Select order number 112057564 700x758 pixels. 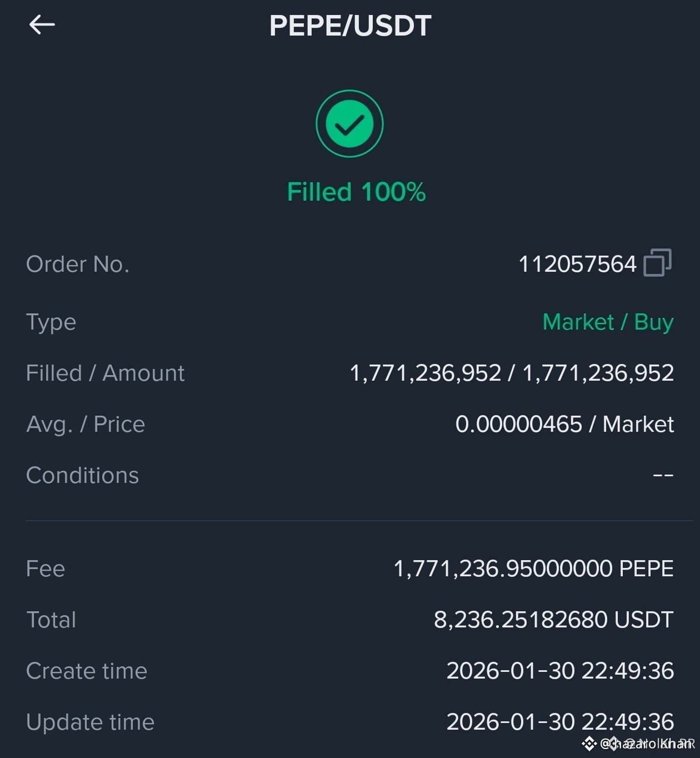click(x=577, y=264)
